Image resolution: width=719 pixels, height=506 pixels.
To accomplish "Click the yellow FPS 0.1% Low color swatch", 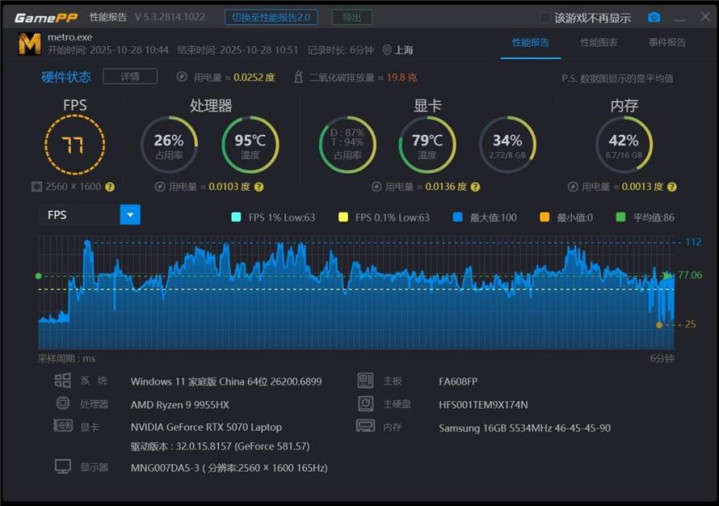I will 344,217.
